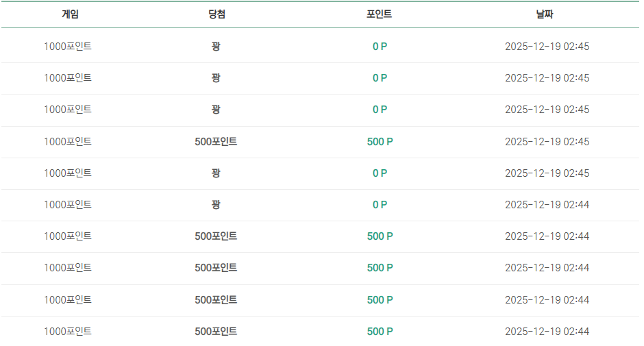Click 꽝 in the first table row
The width and height of the screenshot is (644, 346).
click(x=216, y=47)
